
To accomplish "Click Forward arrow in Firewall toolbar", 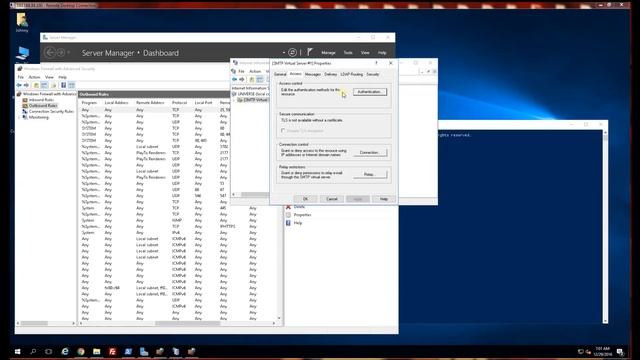I will pos(26,85).
